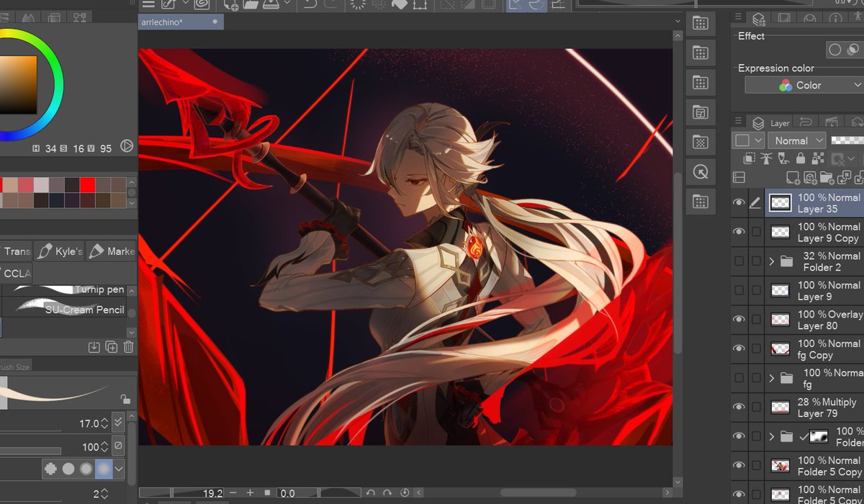Open the Marker sub tool group tab
864x504 pixels.
coord(111,251)
